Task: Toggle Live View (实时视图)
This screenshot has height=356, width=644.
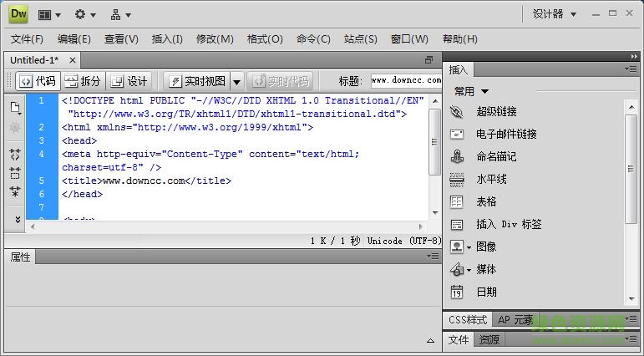Action: click(198, 81)
